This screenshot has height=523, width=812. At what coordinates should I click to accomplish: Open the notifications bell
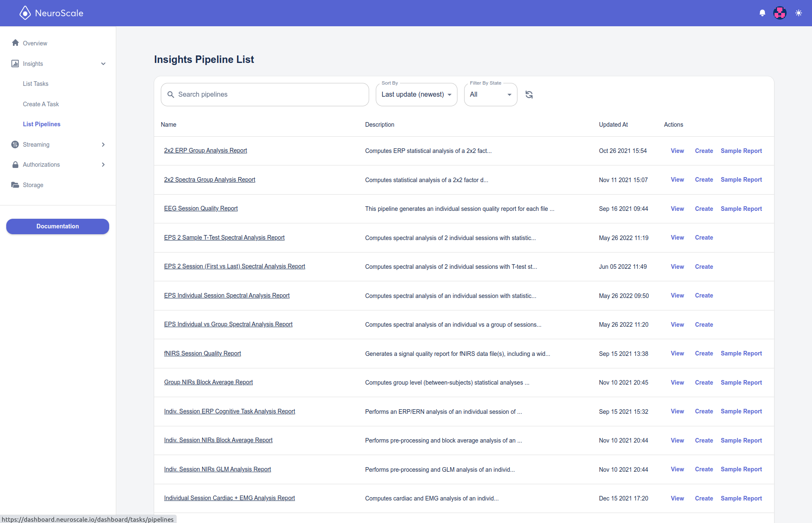point(762,13)
